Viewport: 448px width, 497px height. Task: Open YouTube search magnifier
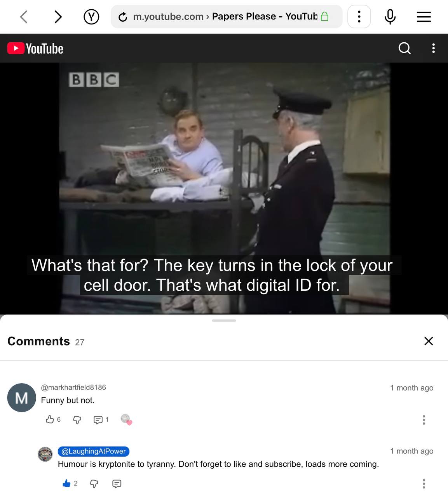[x=404, y=48]
